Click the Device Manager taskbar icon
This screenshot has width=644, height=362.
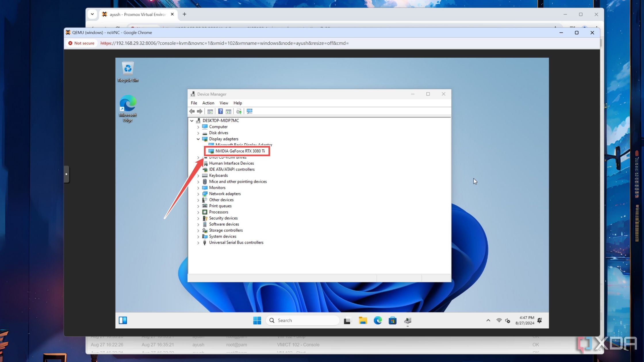[408, 320]
